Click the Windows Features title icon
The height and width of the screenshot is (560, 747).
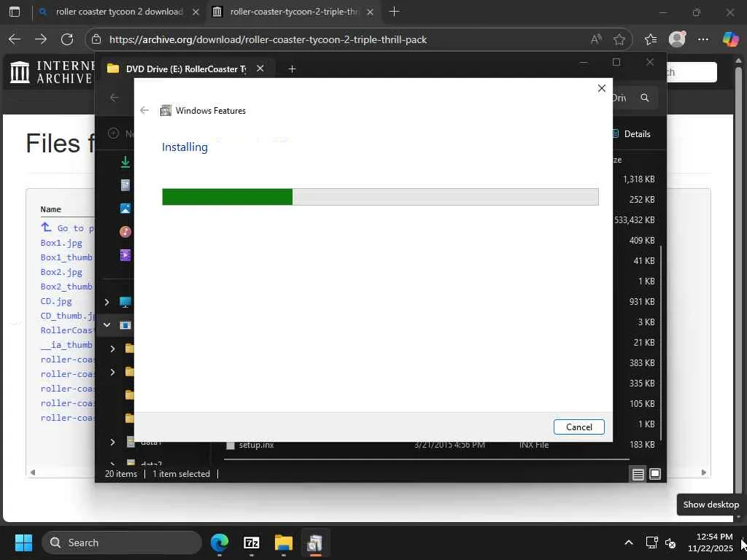click(166, 111)
